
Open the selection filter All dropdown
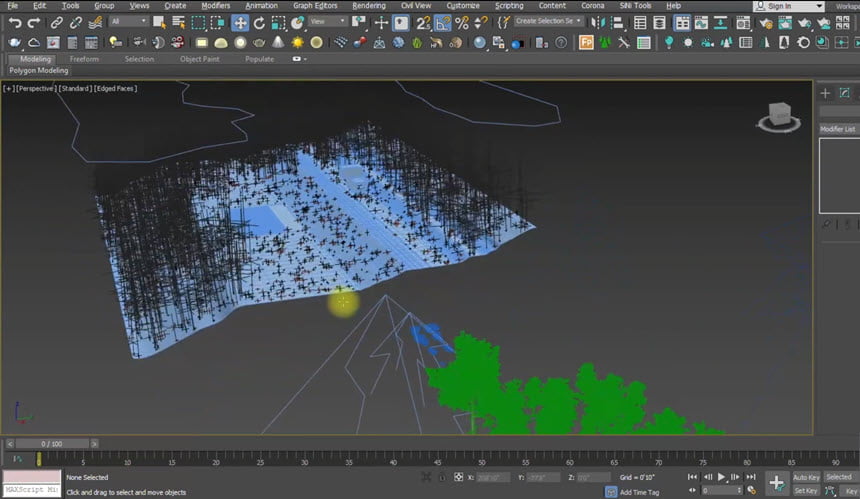tap(128, 21)
